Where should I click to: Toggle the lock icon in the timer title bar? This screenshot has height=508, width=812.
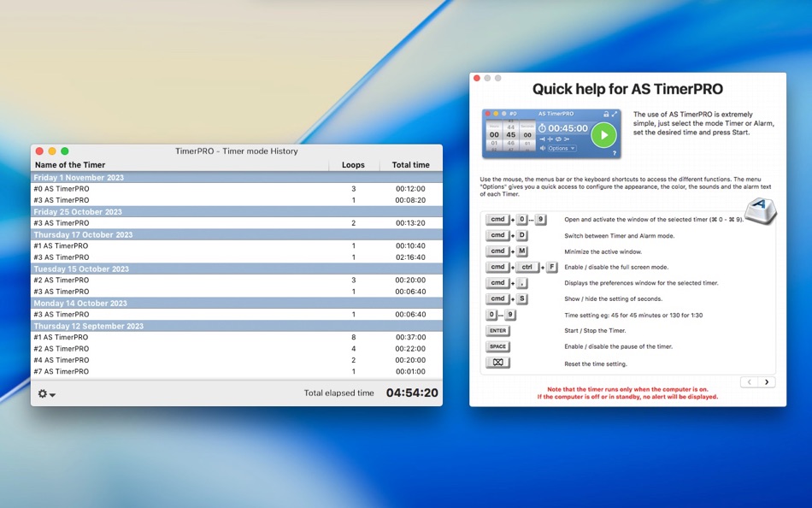click(605, 114)
